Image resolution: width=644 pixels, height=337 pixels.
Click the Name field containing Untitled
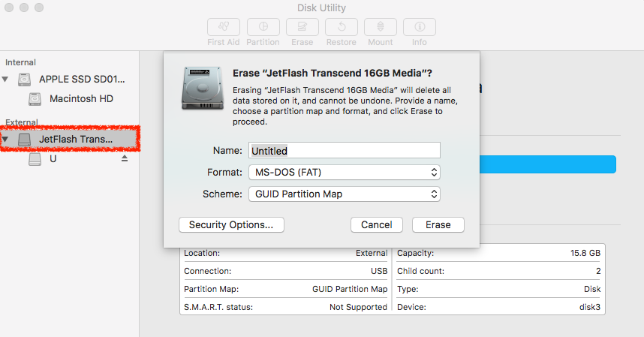point(345,151)
